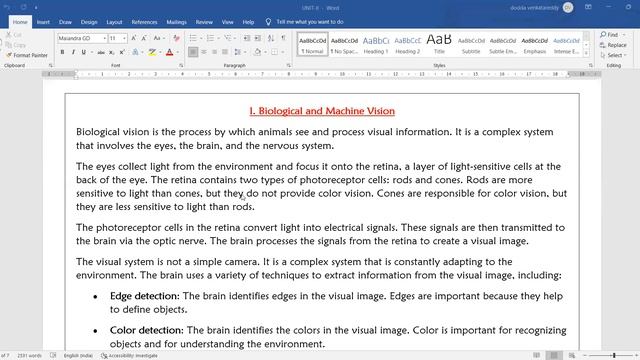Toggle center alignment

(204, 52)
